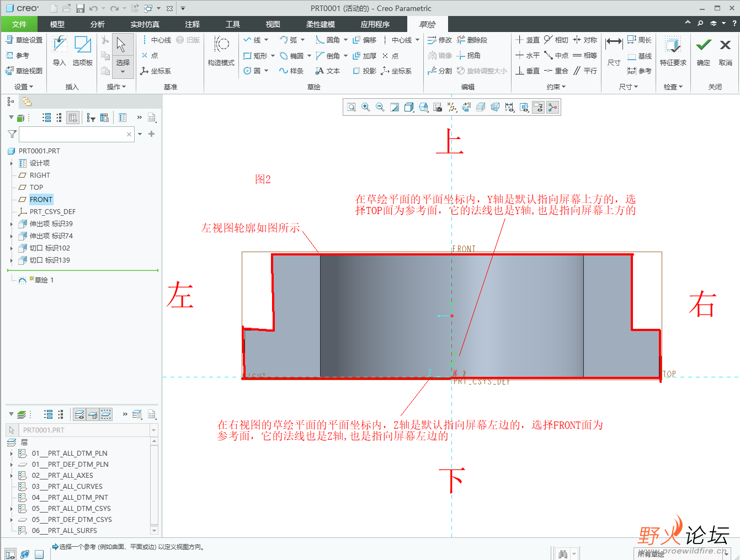Image resolution: width=740 pixels, height=560 pixels.
Task: Click 草绘设置 sketch setup button
Action: tap(24, 40)
